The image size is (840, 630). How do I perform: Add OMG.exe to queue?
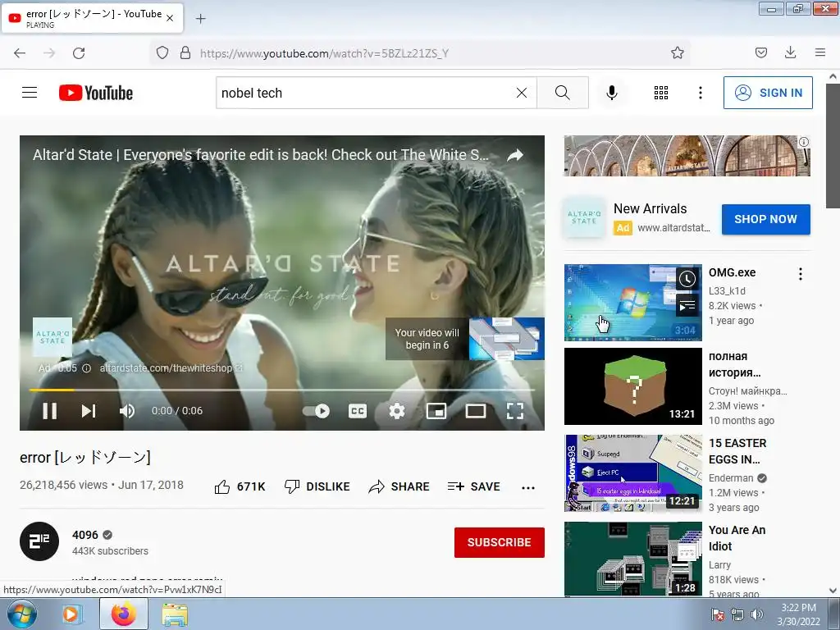click(x=687, y=305)
